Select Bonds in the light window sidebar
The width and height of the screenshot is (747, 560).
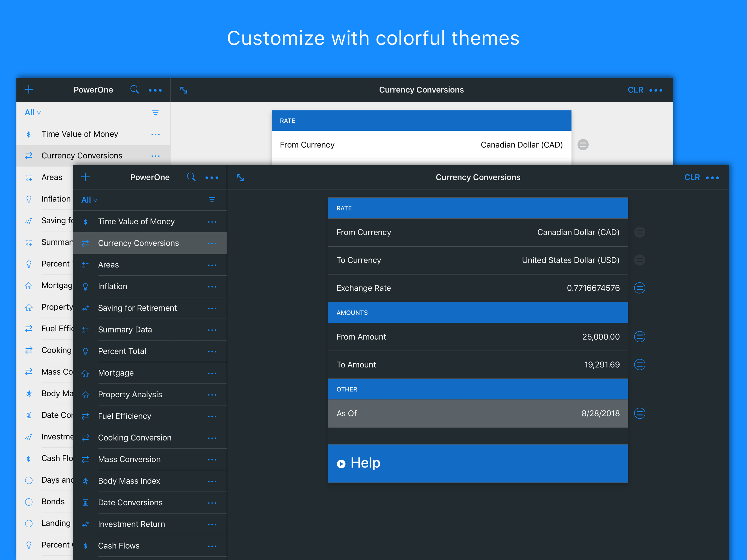(x=45, y=501)
